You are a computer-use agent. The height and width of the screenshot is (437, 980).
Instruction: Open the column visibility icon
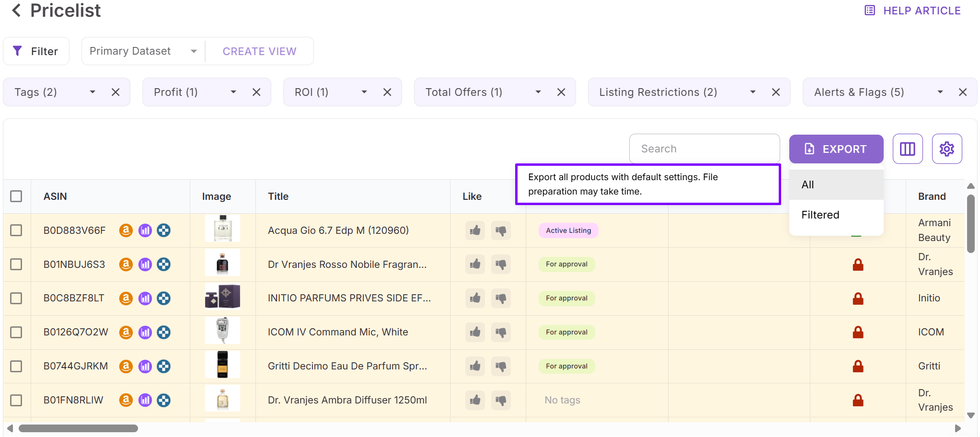pos(908,149)
